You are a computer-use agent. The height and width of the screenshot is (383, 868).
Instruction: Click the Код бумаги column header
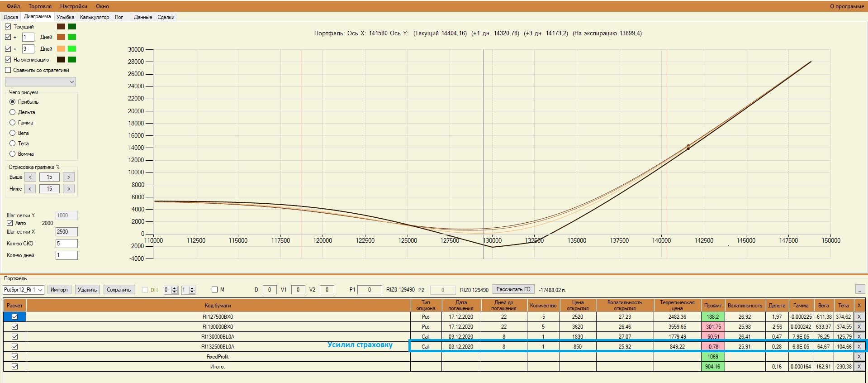[218, 306]
